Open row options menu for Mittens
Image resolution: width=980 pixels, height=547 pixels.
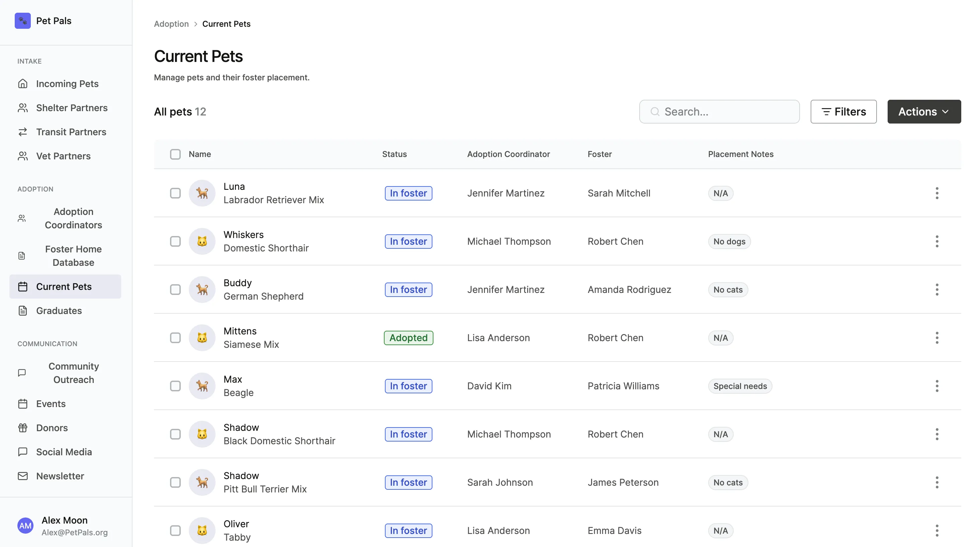tap(937, 338)
